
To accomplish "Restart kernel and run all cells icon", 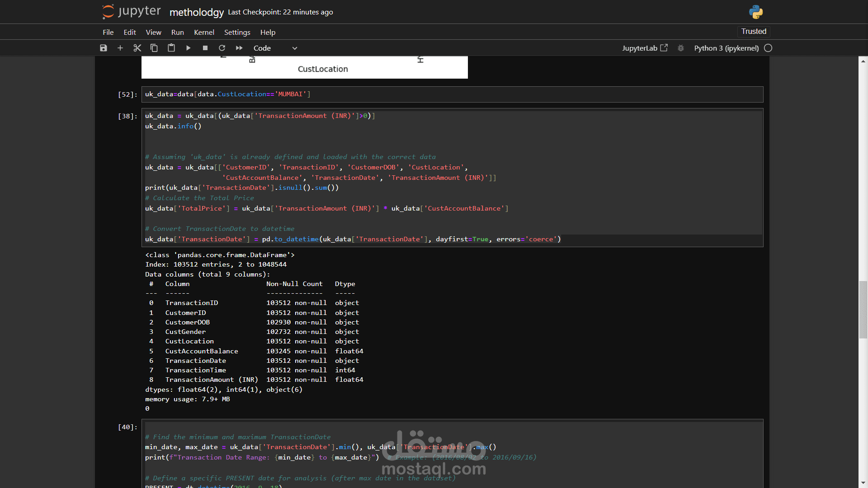I will (x=239, y=48).
